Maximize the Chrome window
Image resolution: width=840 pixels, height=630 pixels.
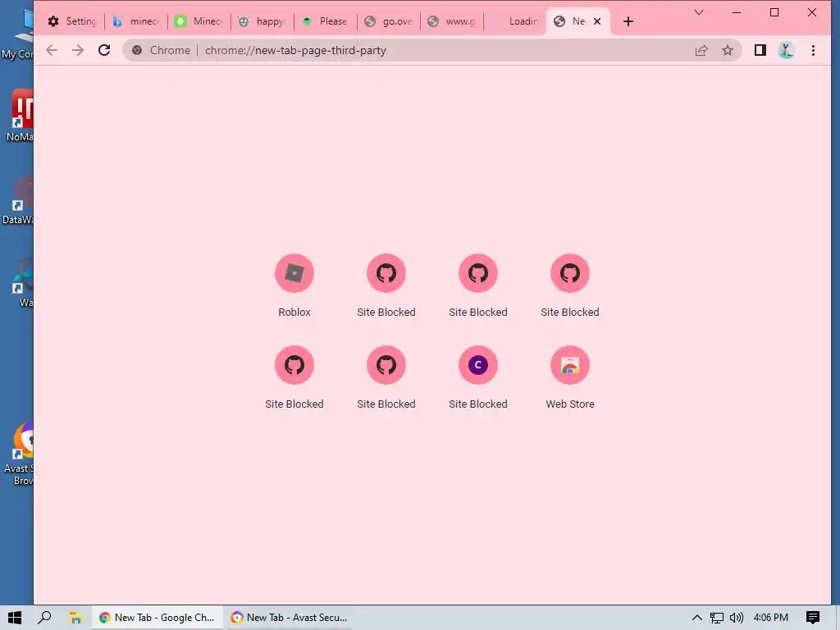(774, 12)
